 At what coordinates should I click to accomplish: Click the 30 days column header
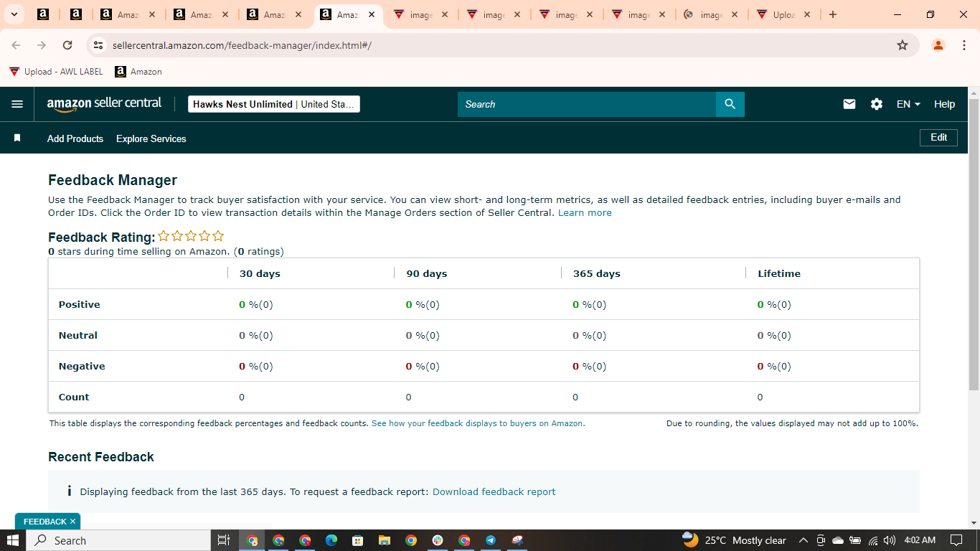pyautogui.click(x=260, y=273)
